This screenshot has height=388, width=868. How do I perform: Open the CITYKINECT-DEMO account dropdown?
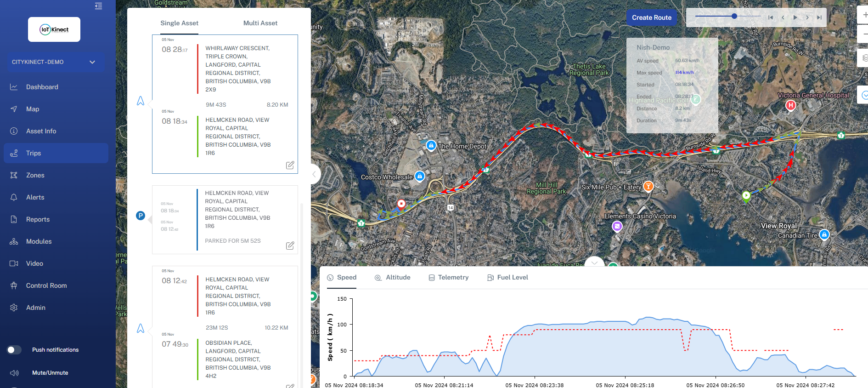point(54,62)
